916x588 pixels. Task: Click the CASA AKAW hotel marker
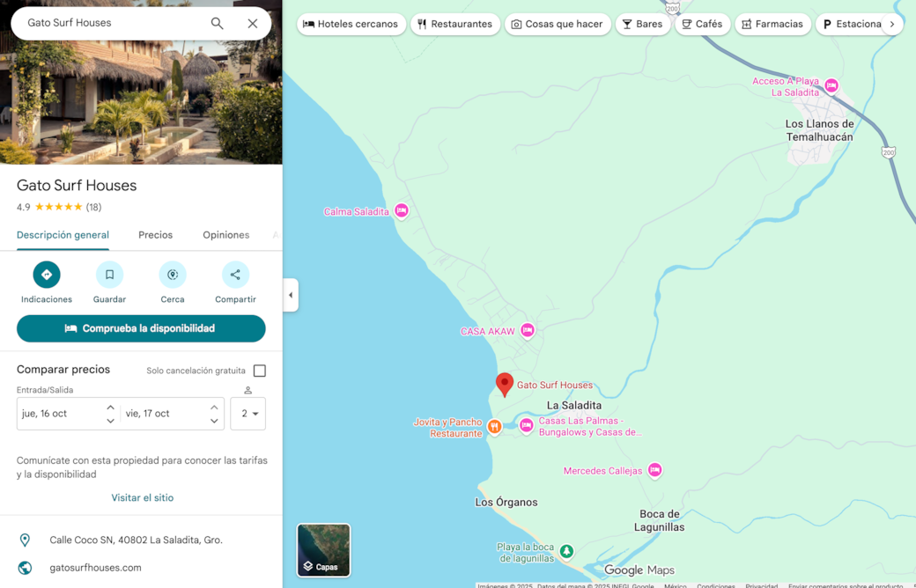(x=528, y=331)
